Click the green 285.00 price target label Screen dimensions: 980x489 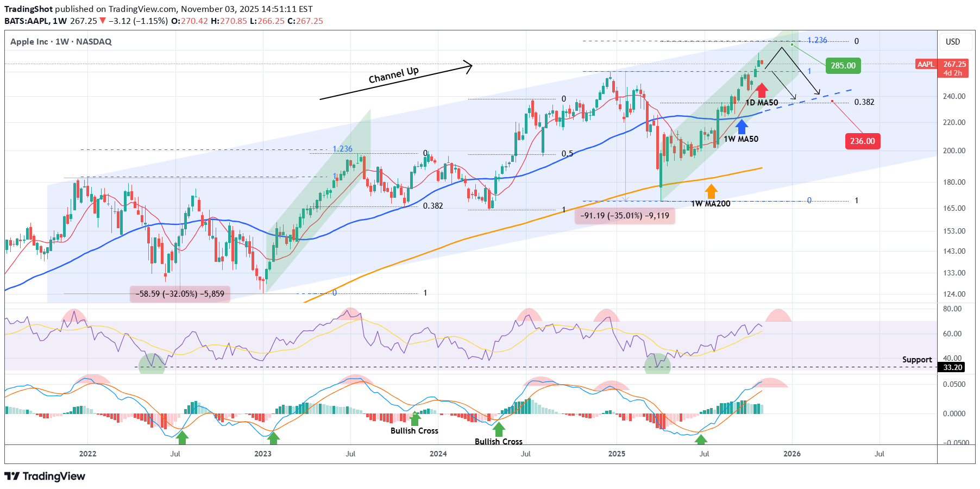(842, 66)
